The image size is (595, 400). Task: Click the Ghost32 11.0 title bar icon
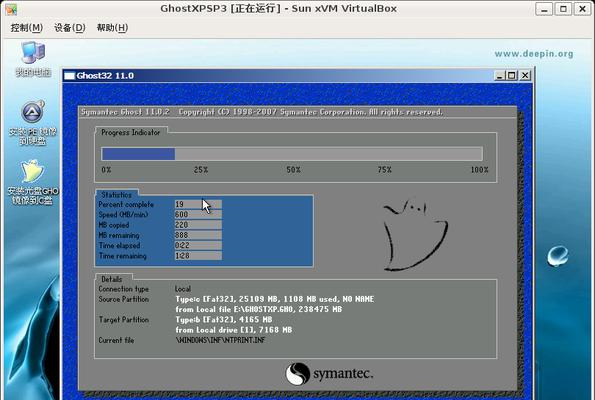point(69,76)
